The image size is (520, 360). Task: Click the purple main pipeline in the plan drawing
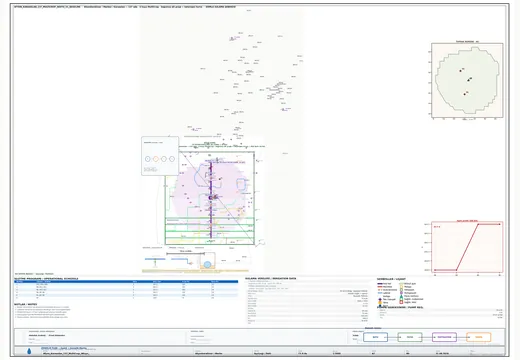tap(211, 200)
